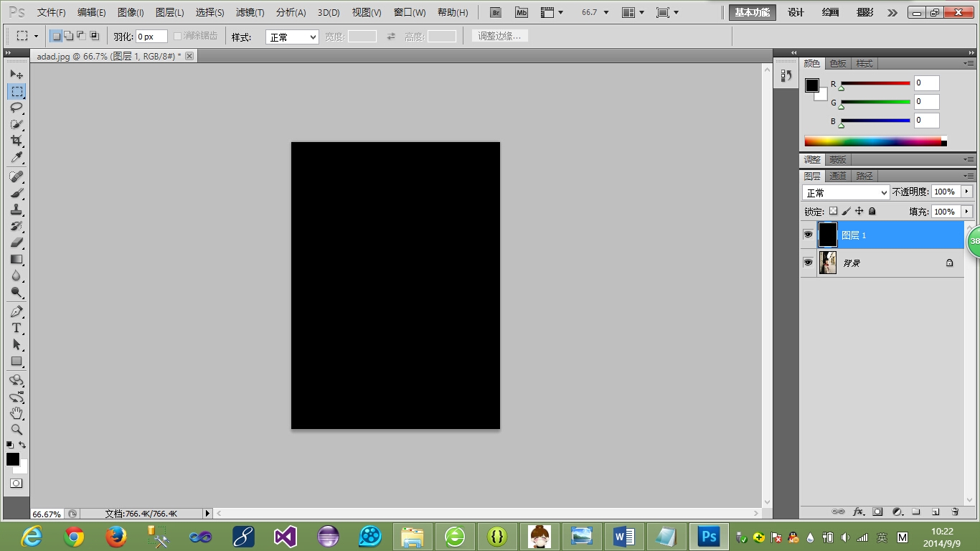The height and width of the screenshot is (551, 980).
Task: Switch to the 色板 tab
Action: pyautogui.click(x=838, y=64)
